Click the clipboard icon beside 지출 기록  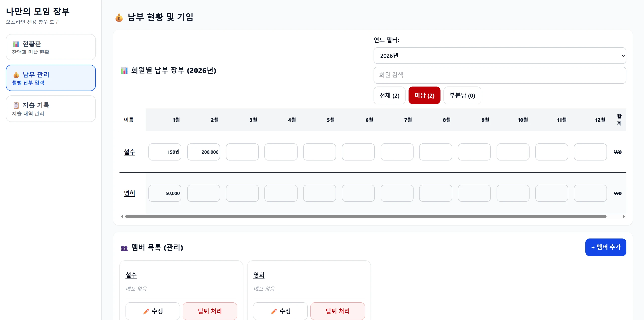point(16,105)
